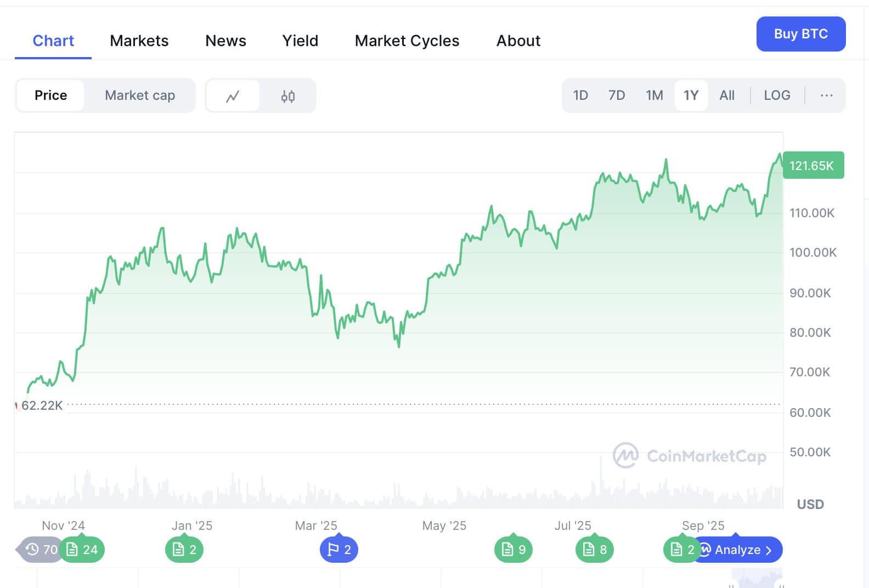Switch to line chart view icon
This screenshot has height=588, width=869.
tap(233, 96)
